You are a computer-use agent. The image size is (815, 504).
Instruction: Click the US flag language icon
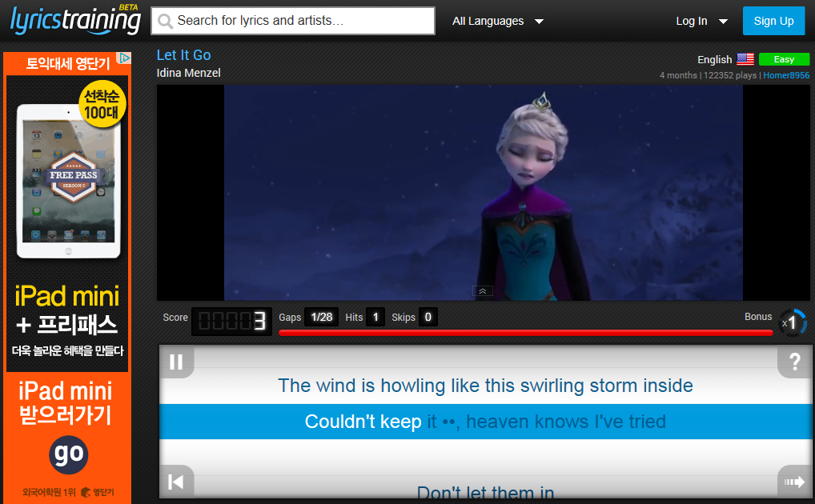745,59
